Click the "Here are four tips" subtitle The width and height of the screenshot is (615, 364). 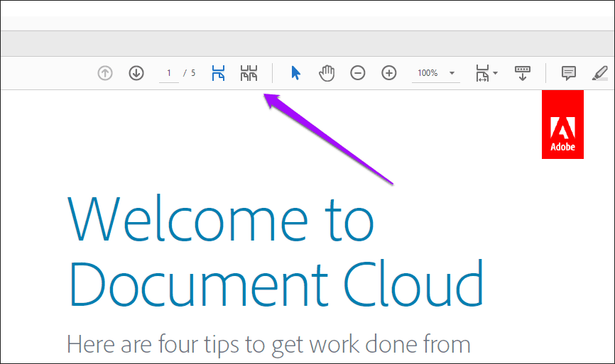(x=268, y=344)
